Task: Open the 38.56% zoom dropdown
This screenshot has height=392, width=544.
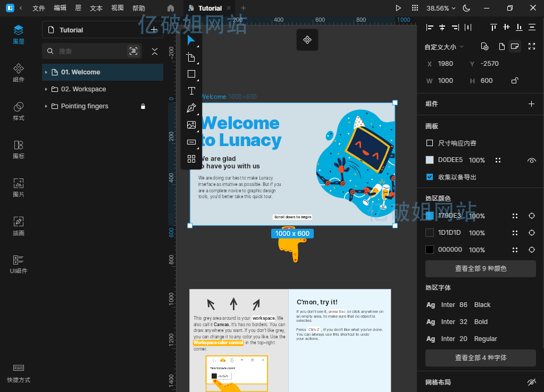Action: [441, 8]
